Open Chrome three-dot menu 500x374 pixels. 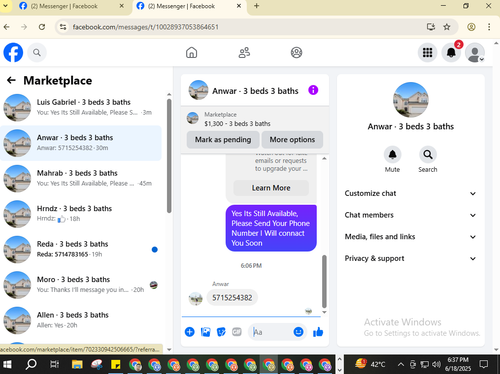click(x=489, y=27)
